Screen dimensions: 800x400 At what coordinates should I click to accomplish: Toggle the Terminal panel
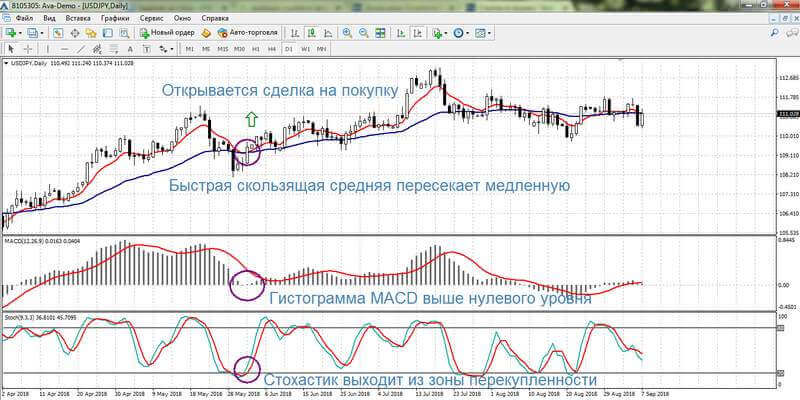107,33
